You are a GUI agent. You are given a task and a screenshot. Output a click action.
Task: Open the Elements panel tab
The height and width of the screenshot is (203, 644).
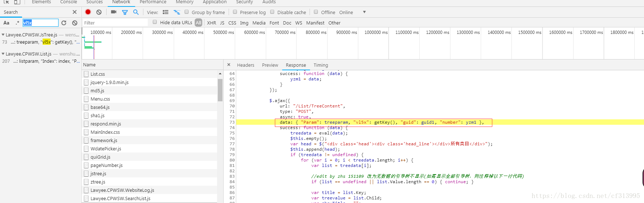click(42, 2)
